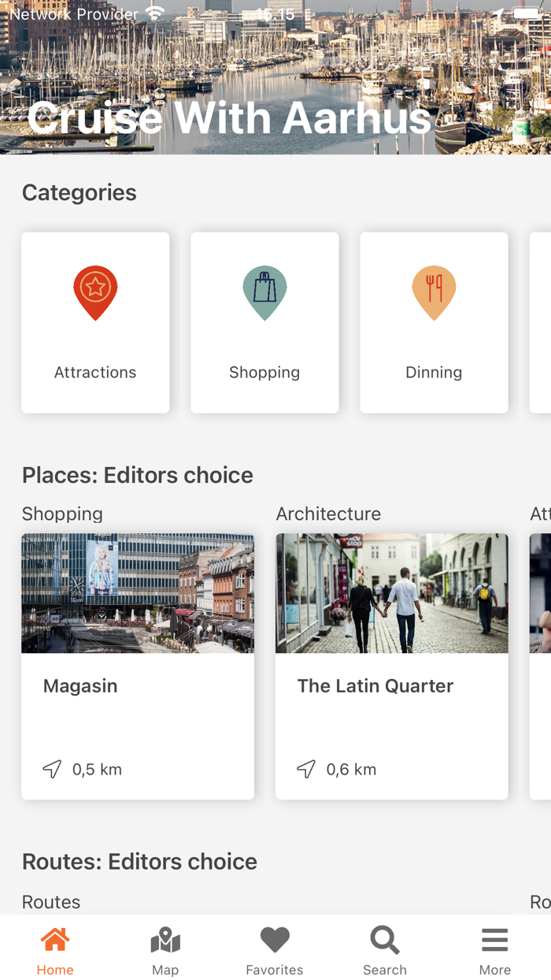Tap the Routes: Editors choice heading

coord(139,861)
